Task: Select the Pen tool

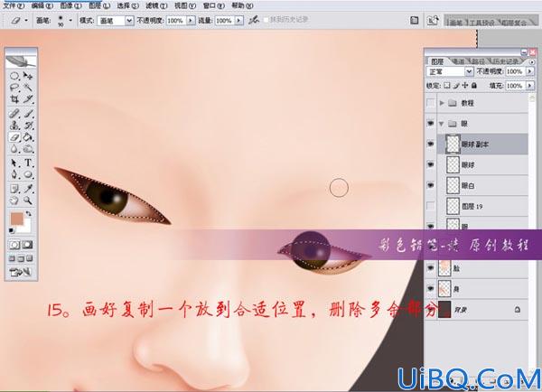Action: pos(14,174)
